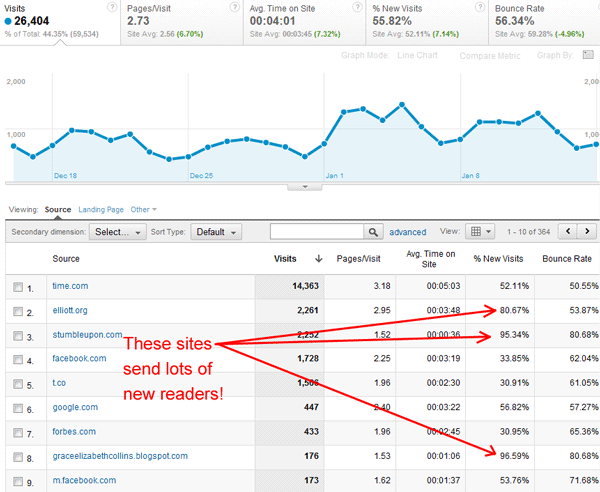Check the box for time.com row
Viewport: 600px width, 492px height.
(x=19, y=287)
